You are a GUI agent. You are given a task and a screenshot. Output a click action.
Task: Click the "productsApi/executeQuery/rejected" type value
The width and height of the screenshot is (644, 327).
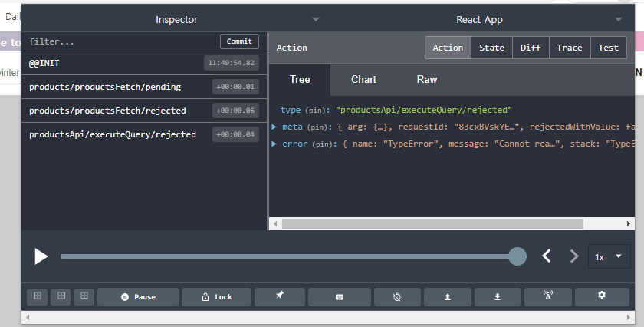point(424,111)
